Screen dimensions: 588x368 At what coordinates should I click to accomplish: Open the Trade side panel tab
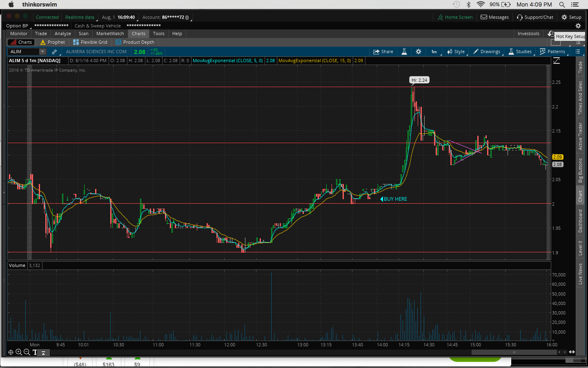tap(580, 67)
